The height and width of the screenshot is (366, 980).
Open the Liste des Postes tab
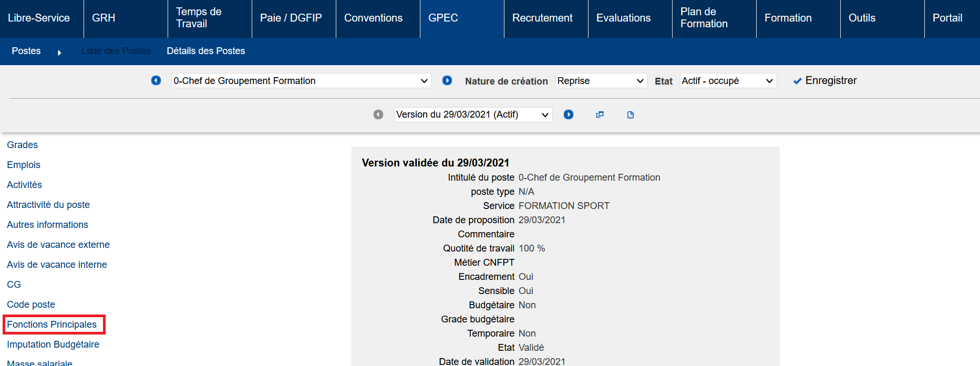(116, 51)
